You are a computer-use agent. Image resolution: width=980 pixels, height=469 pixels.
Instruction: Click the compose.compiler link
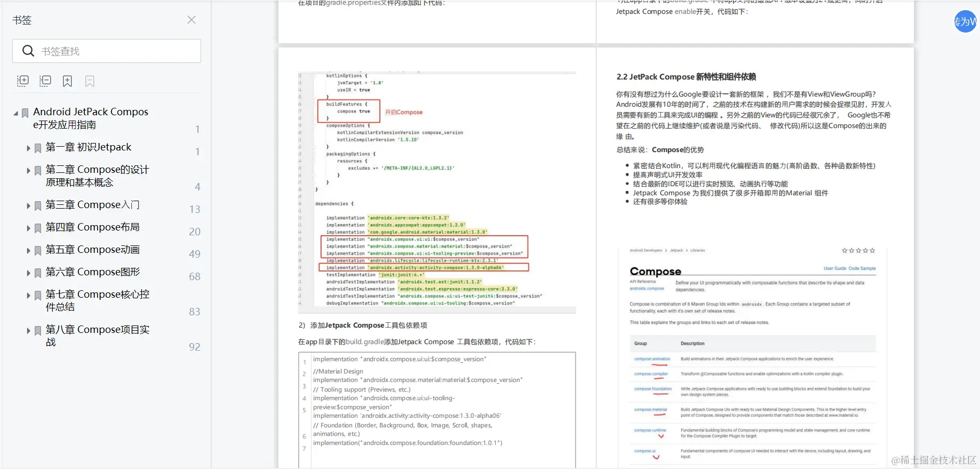click(x=651, y=374)
